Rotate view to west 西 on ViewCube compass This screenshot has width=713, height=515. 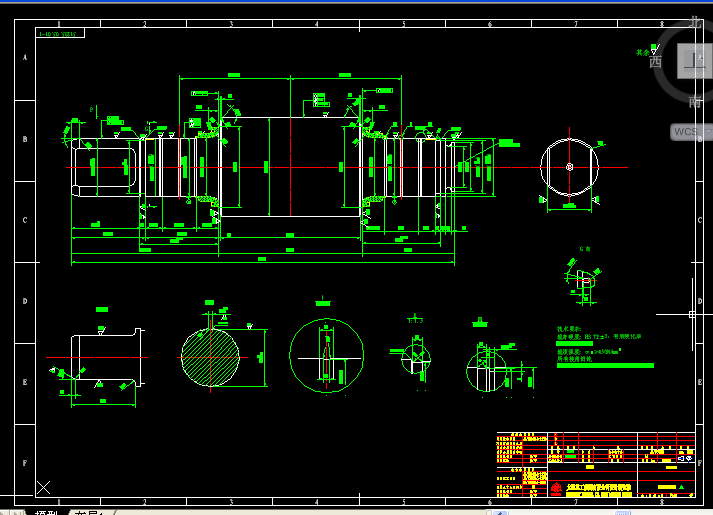655,61
